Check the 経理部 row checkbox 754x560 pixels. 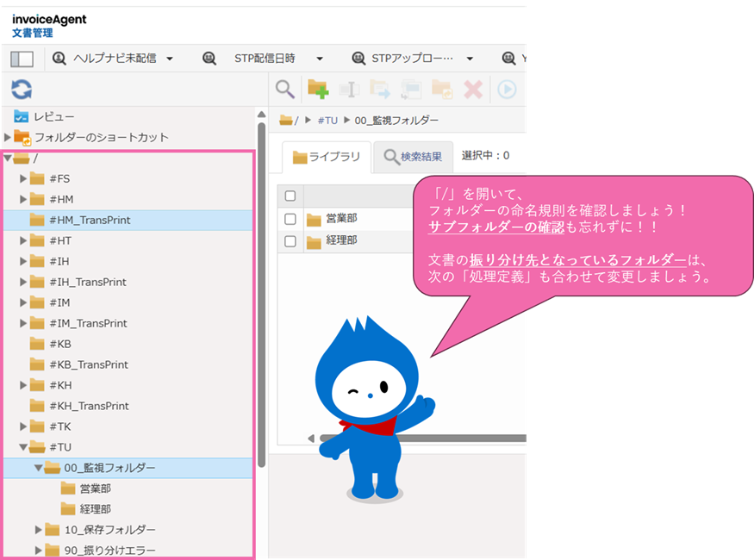point(290,241)
